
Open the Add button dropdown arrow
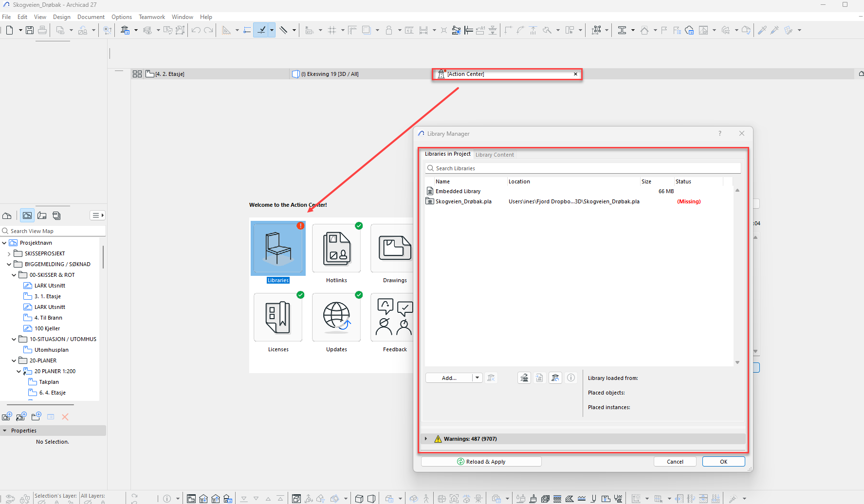point(477,378)
